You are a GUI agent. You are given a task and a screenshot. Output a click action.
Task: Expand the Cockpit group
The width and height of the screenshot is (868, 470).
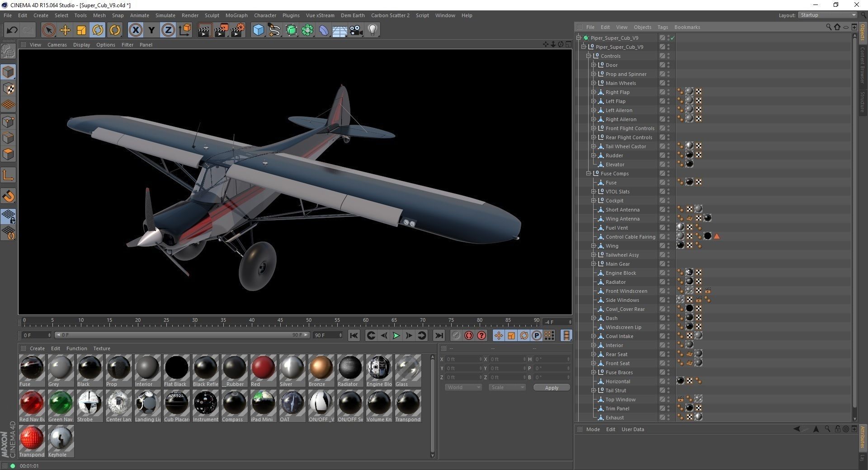tap(594, 201)
